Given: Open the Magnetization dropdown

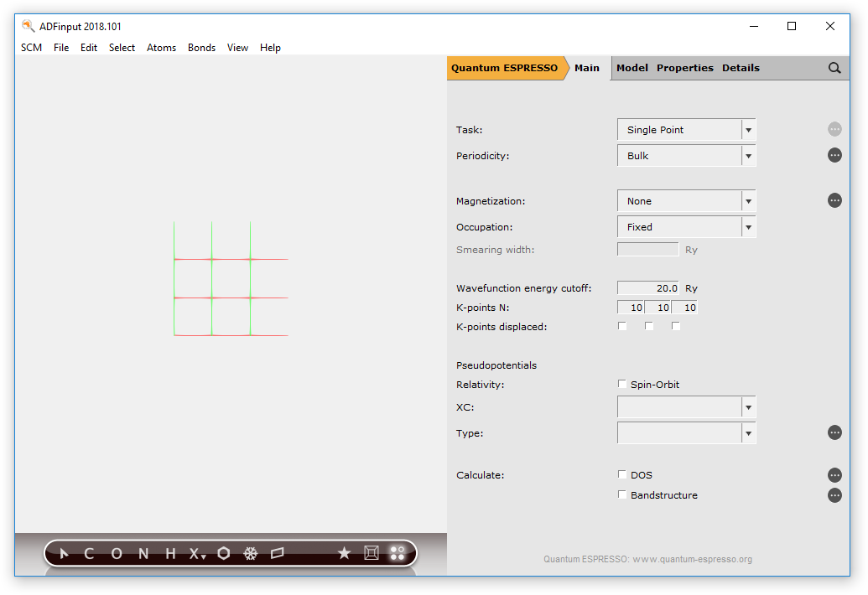Looking at the screenshot, I should point(686,201).
